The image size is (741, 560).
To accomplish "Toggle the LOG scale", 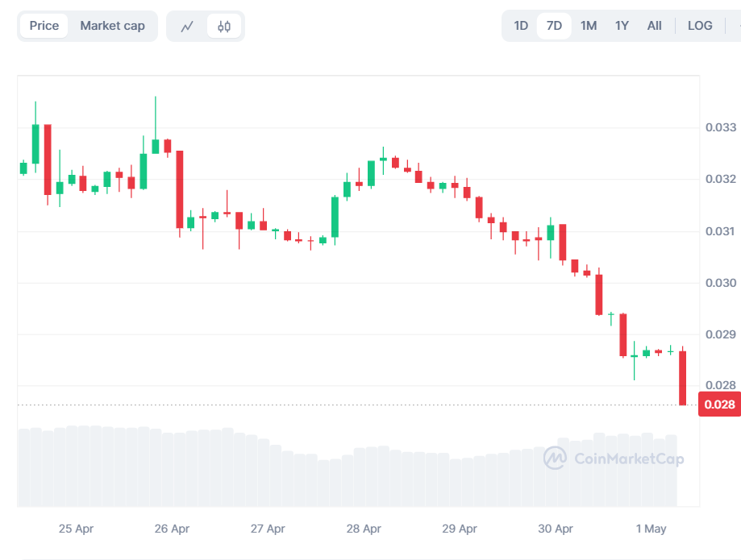I will coord(700,26).
